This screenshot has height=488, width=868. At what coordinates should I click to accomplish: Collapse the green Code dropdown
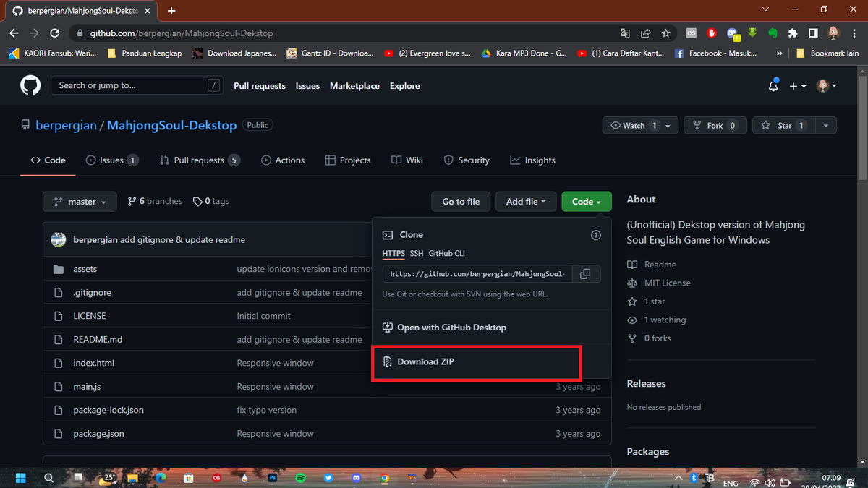(x=586, y=202)
